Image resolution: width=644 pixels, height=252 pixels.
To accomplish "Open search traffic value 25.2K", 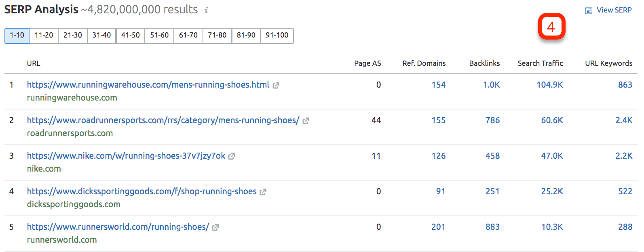I will (x=552, y=191).
